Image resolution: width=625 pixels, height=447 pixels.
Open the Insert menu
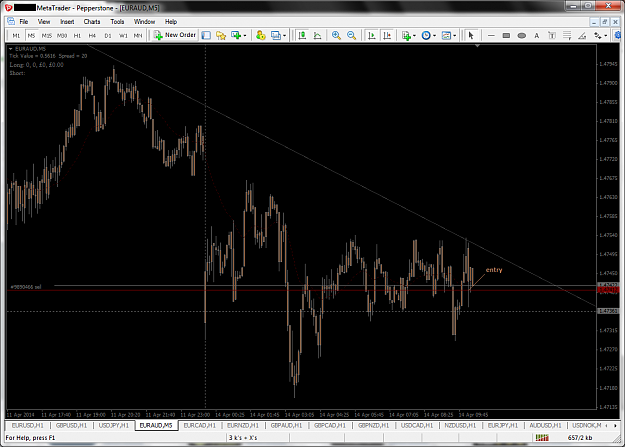pyautogui.click(x=67, y=22)
